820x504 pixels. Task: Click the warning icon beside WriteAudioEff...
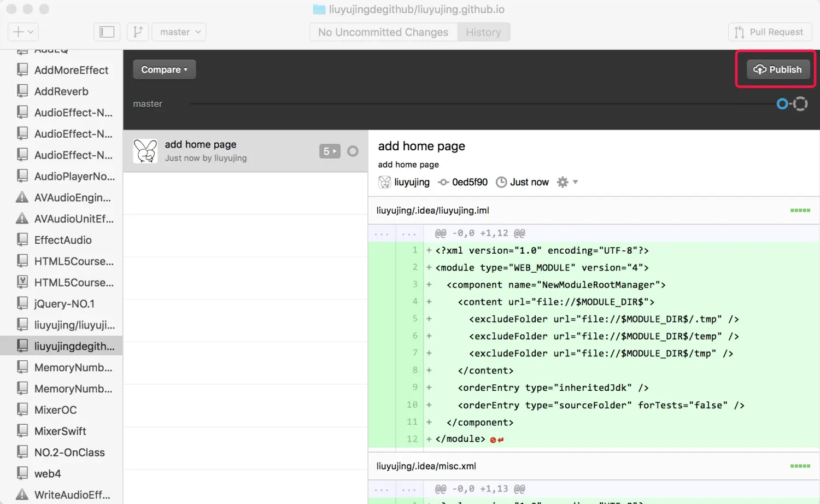click(22, 495)
